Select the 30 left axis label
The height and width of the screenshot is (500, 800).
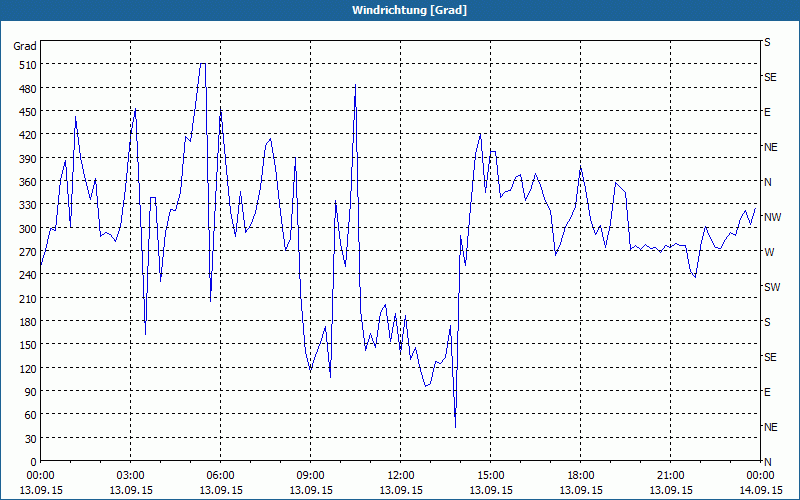[31, 439]
